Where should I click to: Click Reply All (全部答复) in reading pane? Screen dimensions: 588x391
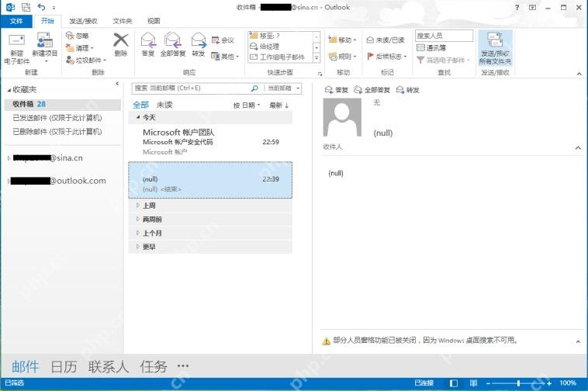point(372,90)
